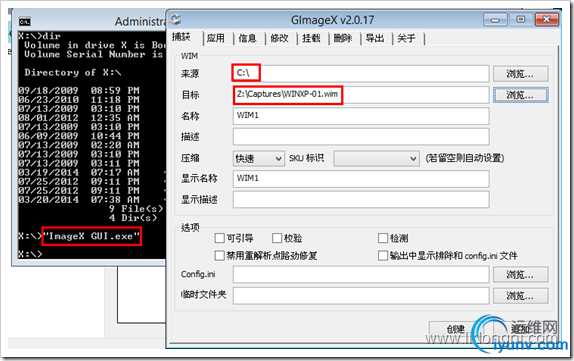Open the 压缩 compression dropdown

click(259, 159)
